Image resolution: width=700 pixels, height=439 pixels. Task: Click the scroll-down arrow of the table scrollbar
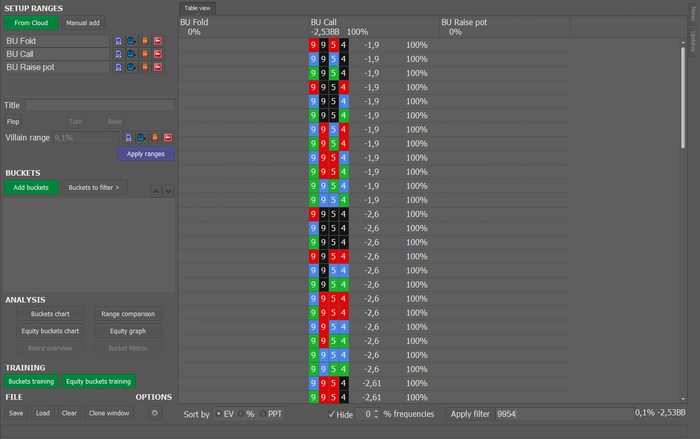tap(683, 399)
